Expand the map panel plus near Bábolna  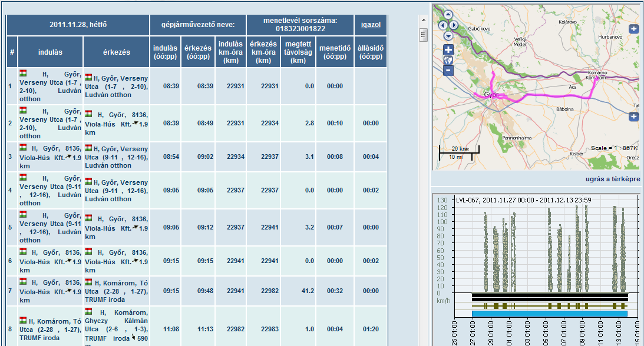tap(633, 117)
